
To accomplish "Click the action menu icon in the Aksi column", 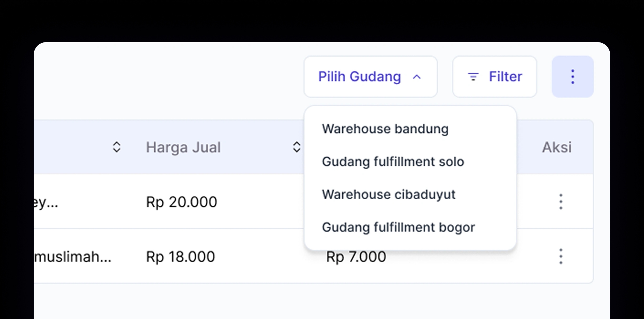I will pyautogui.click(x=561, y=202).
